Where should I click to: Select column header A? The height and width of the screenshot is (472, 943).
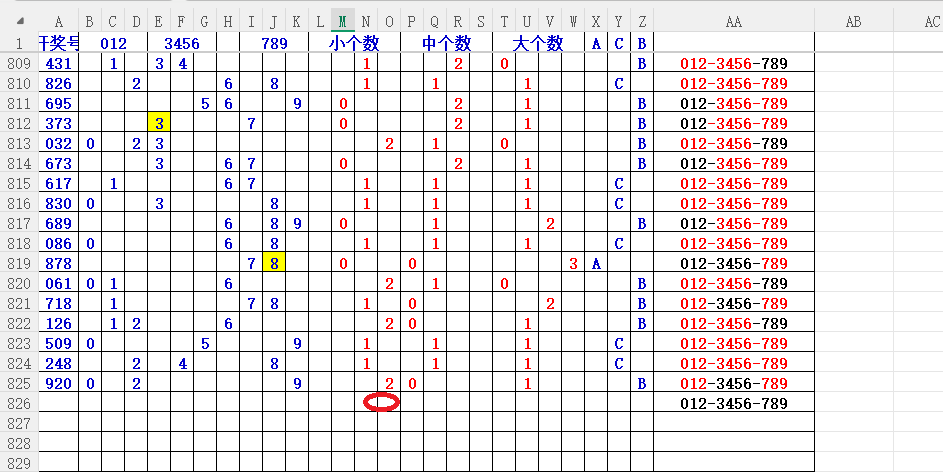[x=58, y=22]
